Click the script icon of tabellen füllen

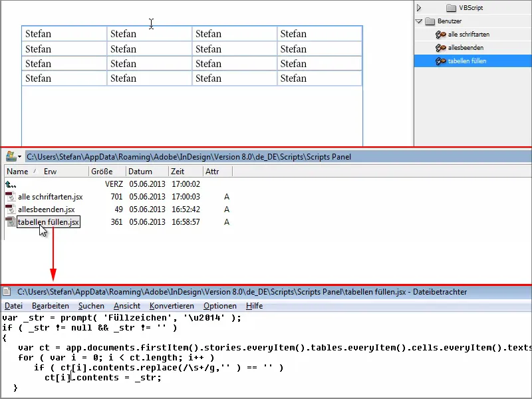click(x=440, y=61)
